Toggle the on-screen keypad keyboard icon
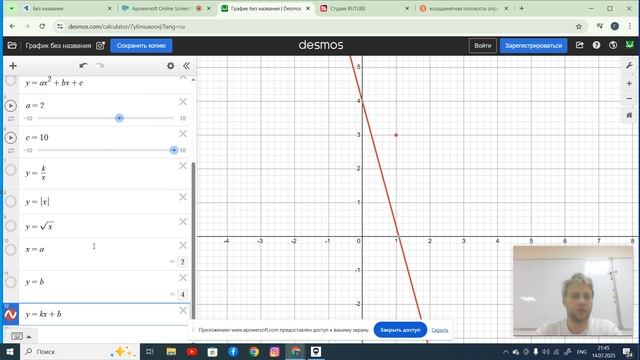 click(x=17, y=336)
